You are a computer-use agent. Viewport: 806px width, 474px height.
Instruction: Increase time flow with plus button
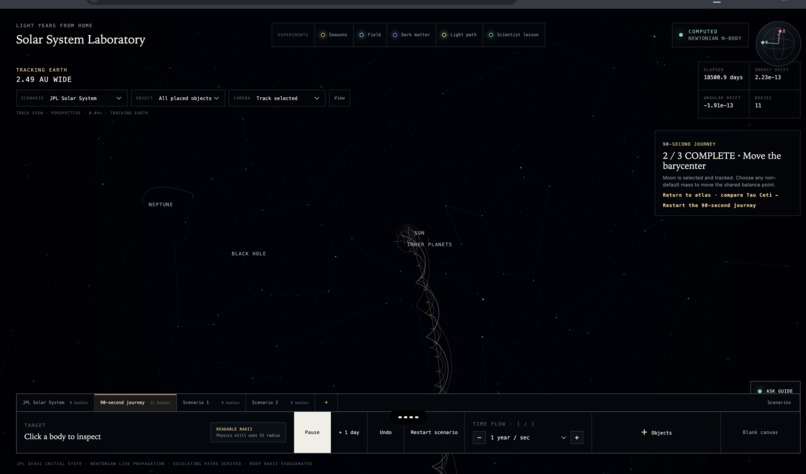[x=577, y=437]
